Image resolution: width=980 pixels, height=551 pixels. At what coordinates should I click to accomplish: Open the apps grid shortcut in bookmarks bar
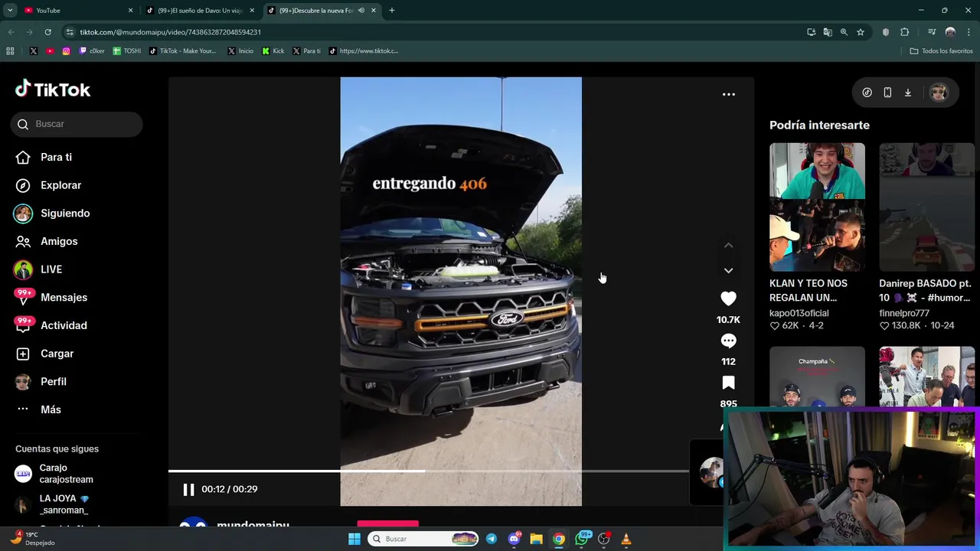click(10, 51)
